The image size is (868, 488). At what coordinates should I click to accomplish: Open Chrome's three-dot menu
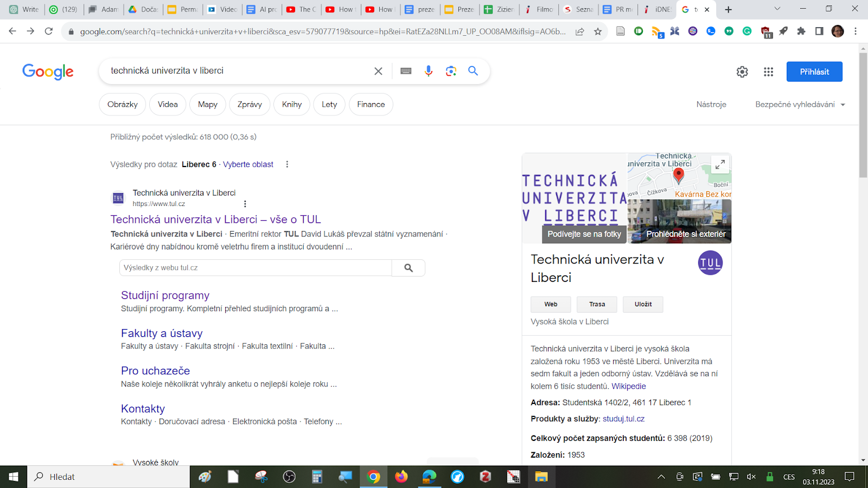pyautogui.click(x=856, y=31)
